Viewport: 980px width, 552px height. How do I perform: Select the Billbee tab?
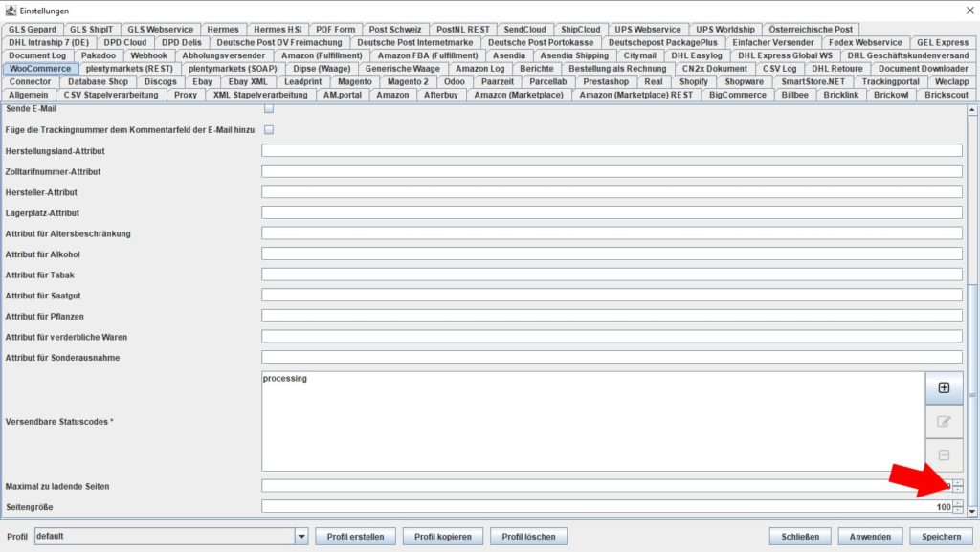(x=795, y=95)
